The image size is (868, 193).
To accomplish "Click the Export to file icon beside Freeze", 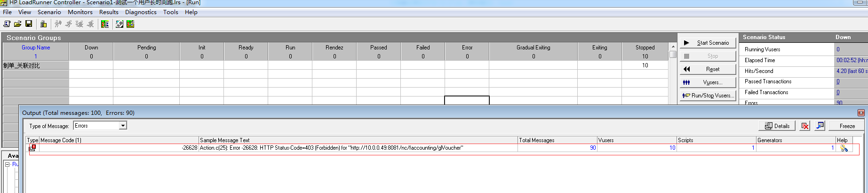I will click(820, 126).
